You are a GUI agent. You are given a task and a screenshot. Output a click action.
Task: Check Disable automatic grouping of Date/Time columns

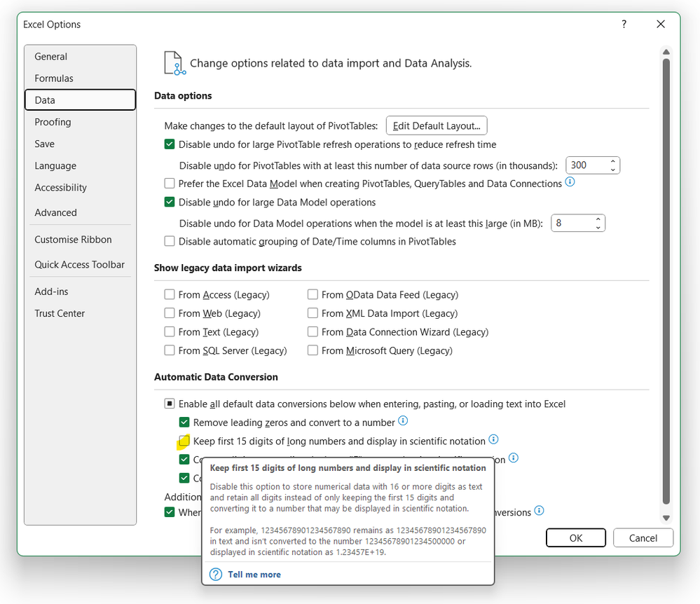point(170,242)
